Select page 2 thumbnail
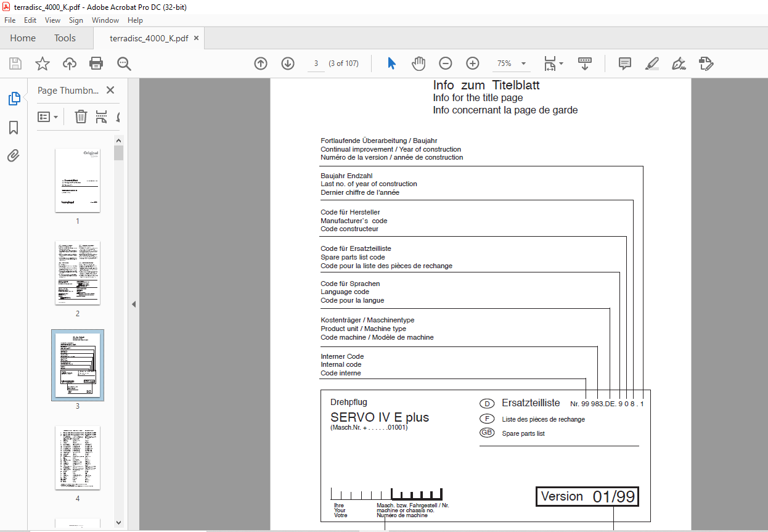 click(78, 272)
